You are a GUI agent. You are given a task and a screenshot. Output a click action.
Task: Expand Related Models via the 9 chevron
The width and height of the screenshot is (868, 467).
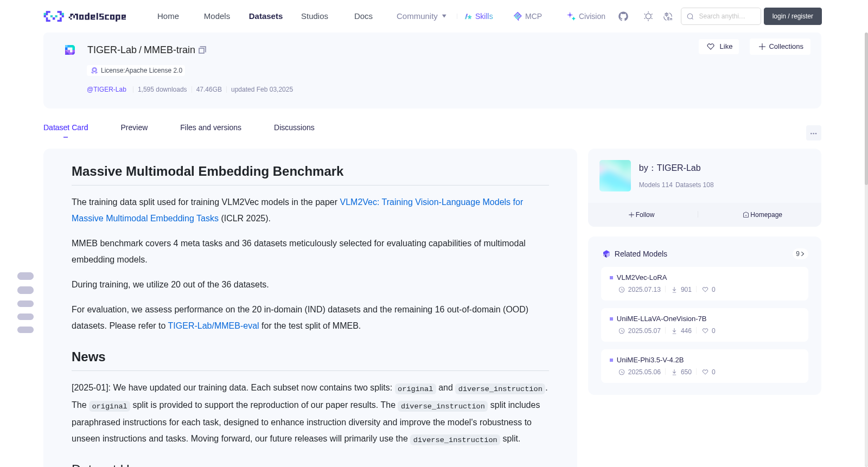pos(800,254)
